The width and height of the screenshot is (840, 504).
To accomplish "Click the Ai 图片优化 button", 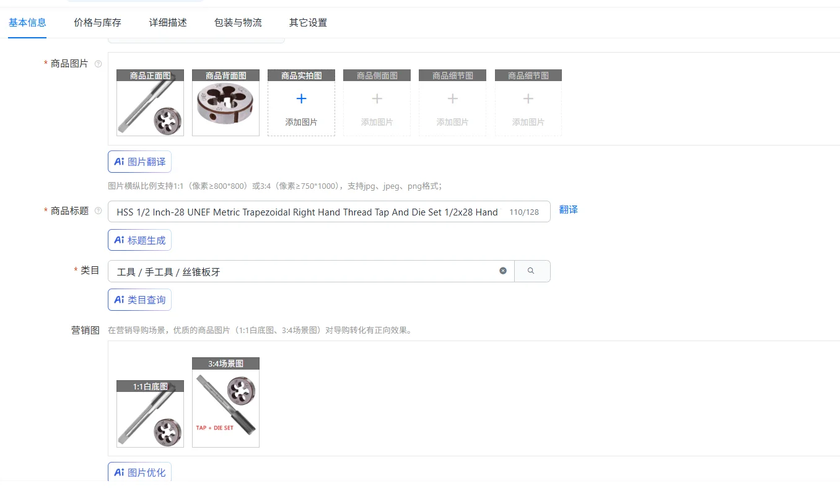I will (139, 472).
